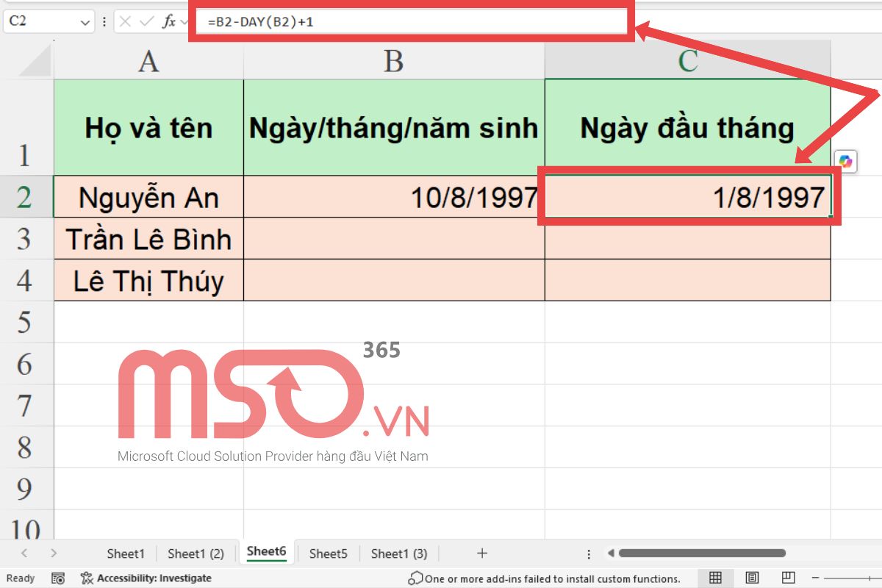
Task: Switch to the Sheet6 tab
Action: click(266, 552)
